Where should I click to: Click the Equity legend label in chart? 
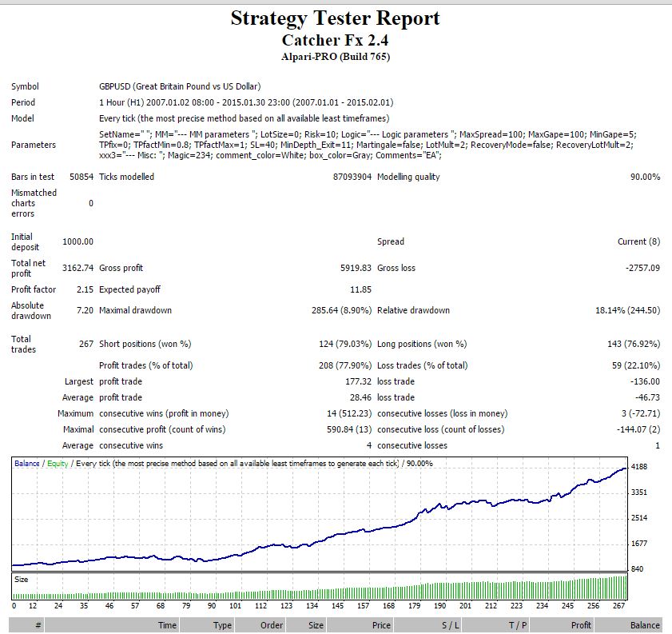click(58, 464)
